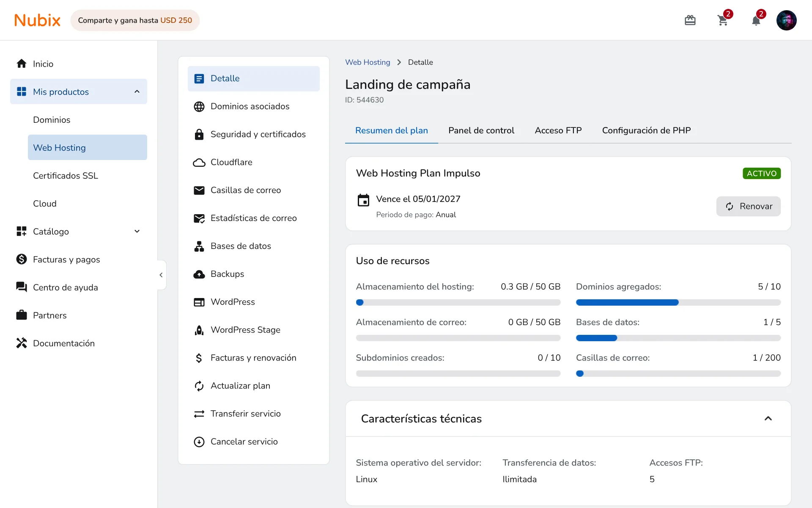Open Transferir servicio arrows icon
Screen dimensions: 812x508
pyautogui.click(x=199, y=414)
